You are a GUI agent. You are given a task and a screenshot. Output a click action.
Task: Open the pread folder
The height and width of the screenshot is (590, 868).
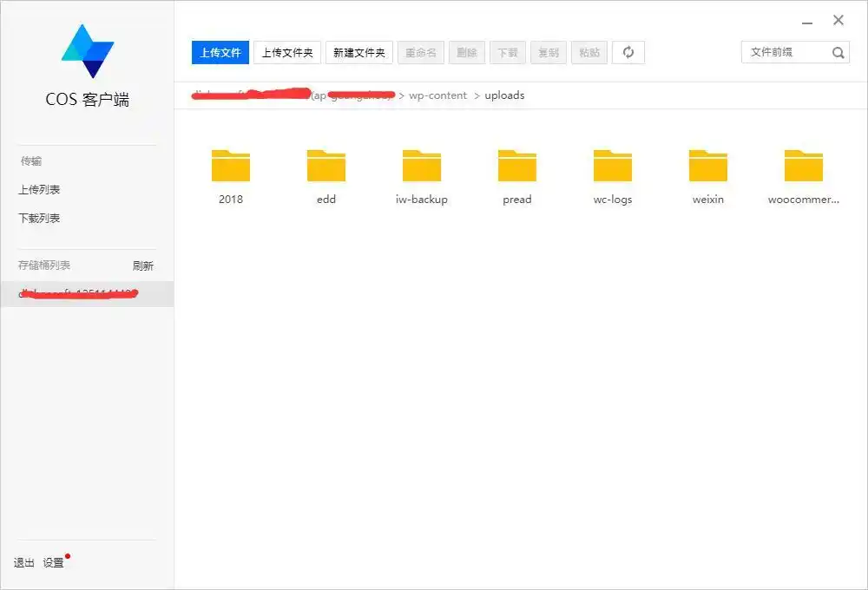[517, 166]
